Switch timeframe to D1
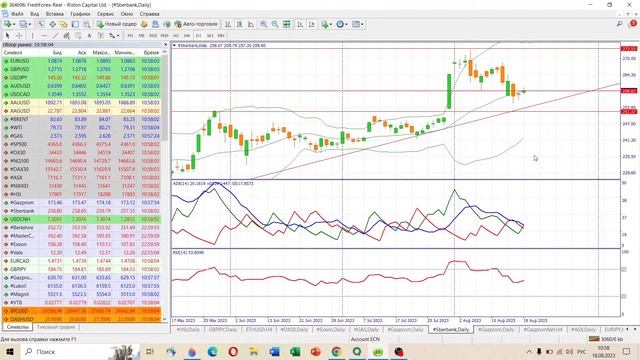The image size is (640, 360). (x=198, y=36)
